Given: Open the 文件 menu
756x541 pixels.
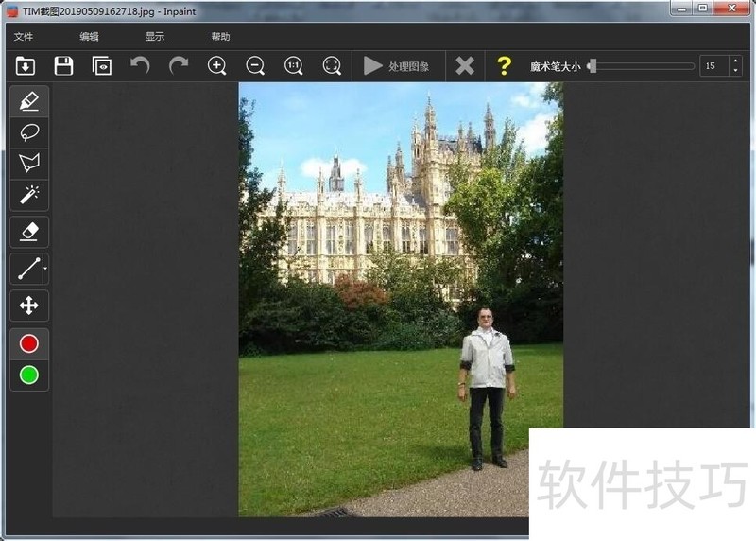Looking at the screenshot, I should (24, 37).
